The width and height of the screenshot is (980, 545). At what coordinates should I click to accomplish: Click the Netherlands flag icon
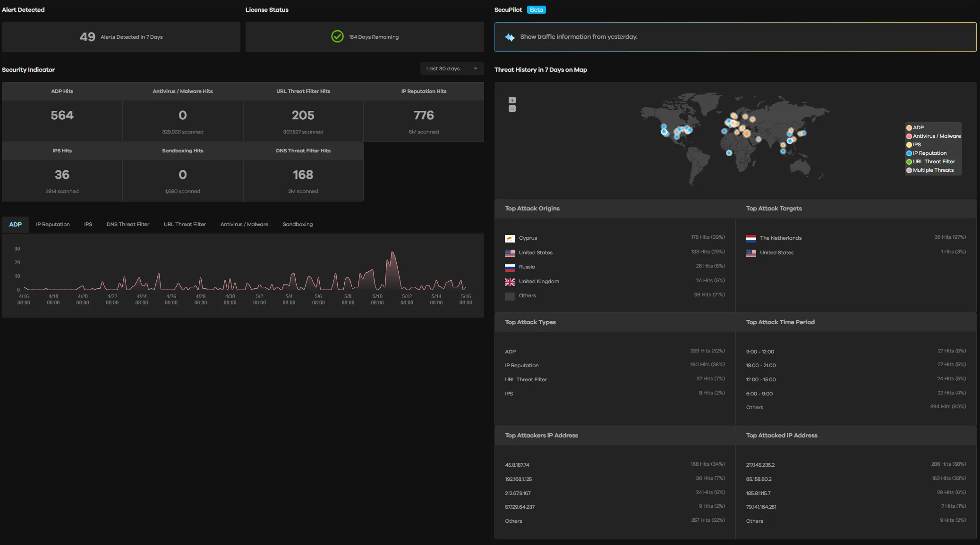tap(751, 238)
